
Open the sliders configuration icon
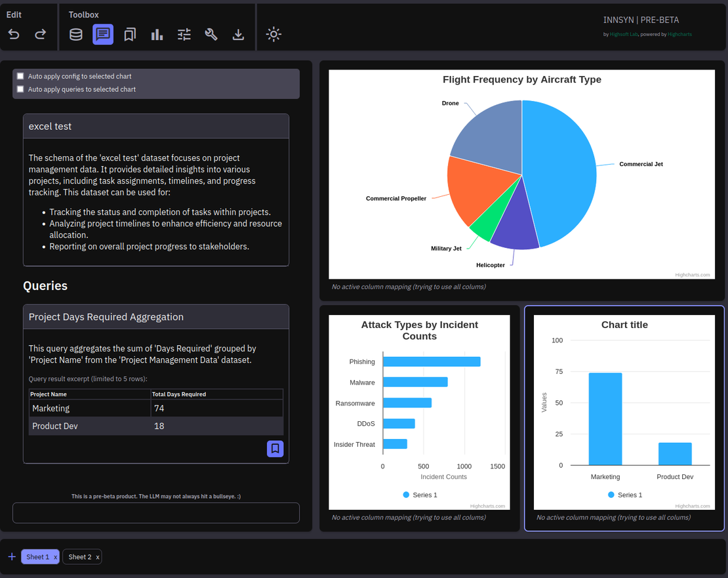184,35
